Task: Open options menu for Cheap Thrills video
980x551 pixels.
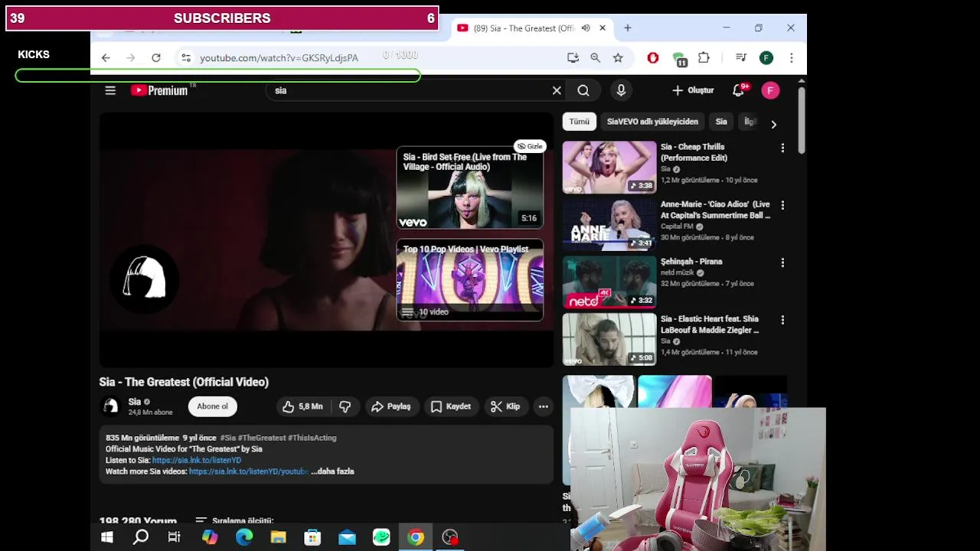Action: (782, 148)
